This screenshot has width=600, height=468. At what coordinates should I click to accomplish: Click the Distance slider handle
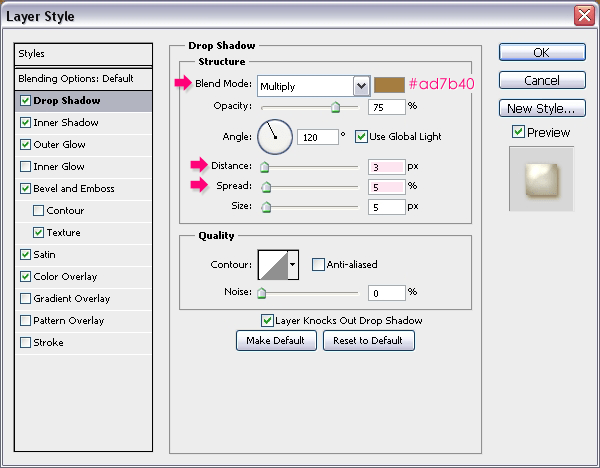[264, 167]
